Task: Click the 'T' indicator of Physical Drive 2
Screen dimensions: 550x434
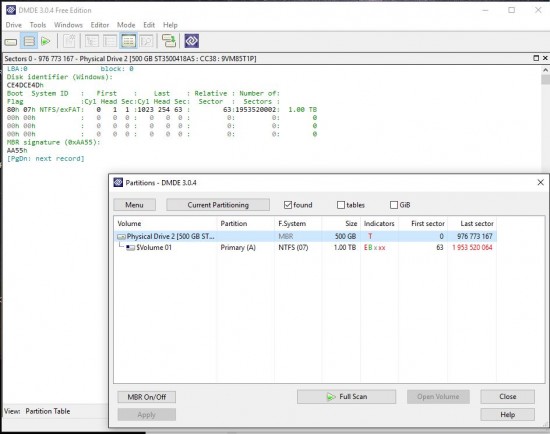Action: 370,236
